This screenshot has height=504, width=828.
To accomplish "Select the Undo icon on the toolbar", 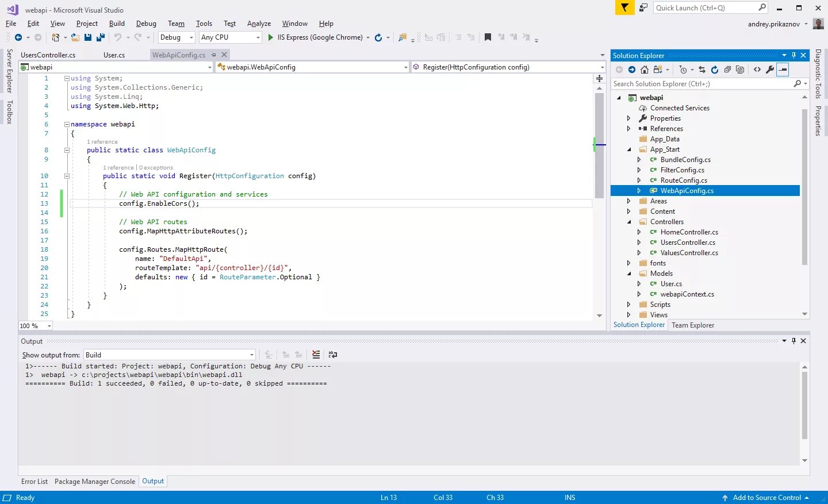I will coord(118,37).
